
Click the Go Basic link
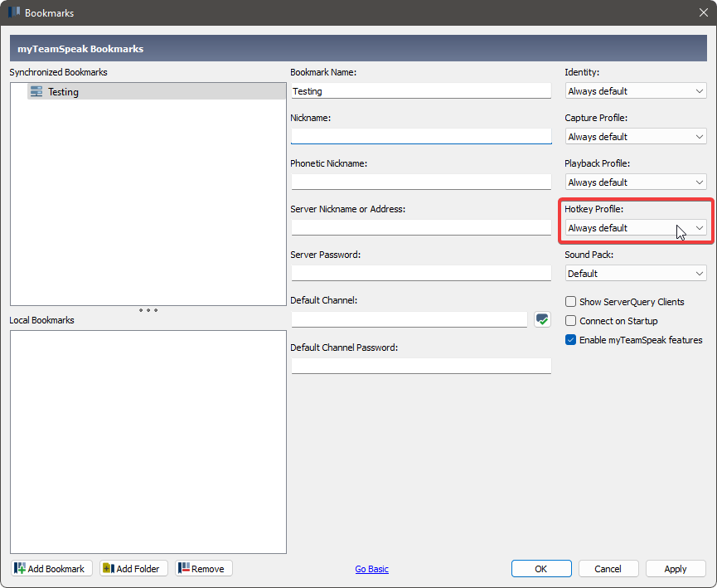[x=371, y=569]
